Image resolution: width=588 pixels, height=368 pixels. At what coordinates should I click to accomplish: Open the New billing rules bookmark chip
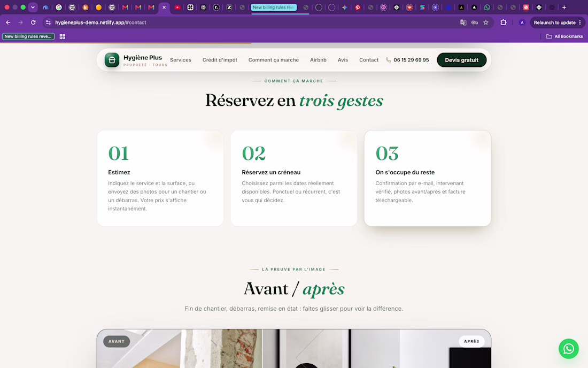(x=28, y=36)
